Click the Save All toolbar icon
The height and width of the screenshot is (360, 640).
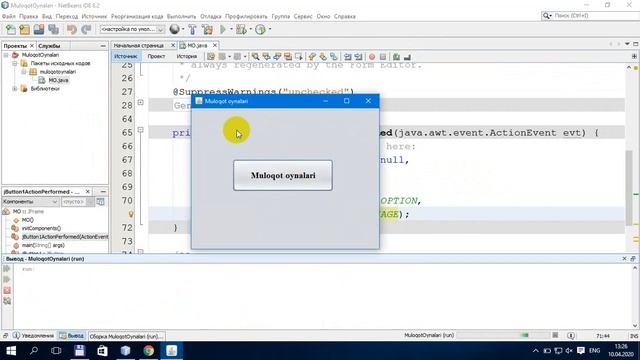[x=53, y=29]
